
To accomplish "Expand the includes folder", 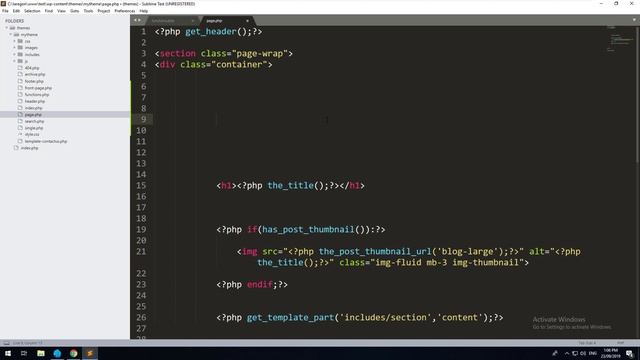I will tap(14, 54).
